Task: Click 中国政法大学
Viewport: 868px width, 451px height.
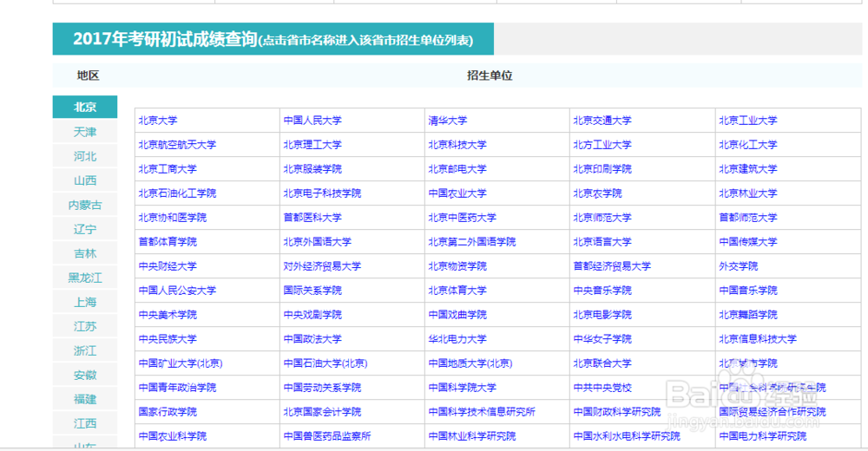Action: pos(312,339)
